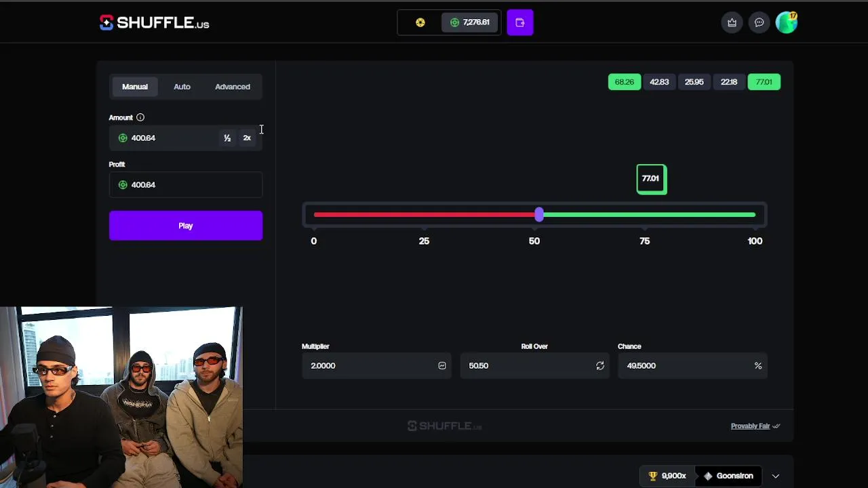This screenshot has width=868, height=488.
Task: Select the gold coin currency icon
Action: click(x=420, y=22)
